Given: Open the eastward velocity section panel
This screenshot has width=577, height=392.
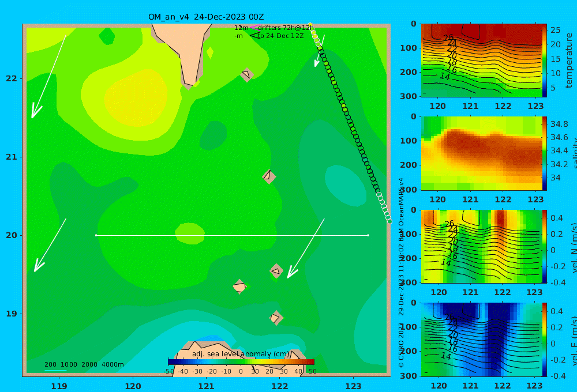Looking at the screenshot, I should point(481,340).
